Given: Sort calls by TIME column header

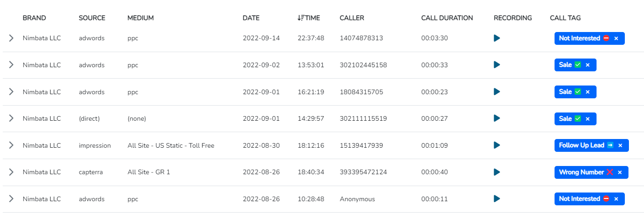Looking at the screenshot, I should pyautogui.click(x=309, y=18).
